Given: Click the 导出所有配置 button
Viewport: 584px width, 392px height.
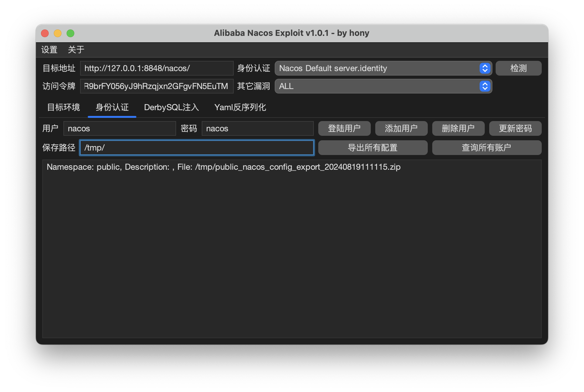Looking at the screenshot, I should tap(373, 148).
